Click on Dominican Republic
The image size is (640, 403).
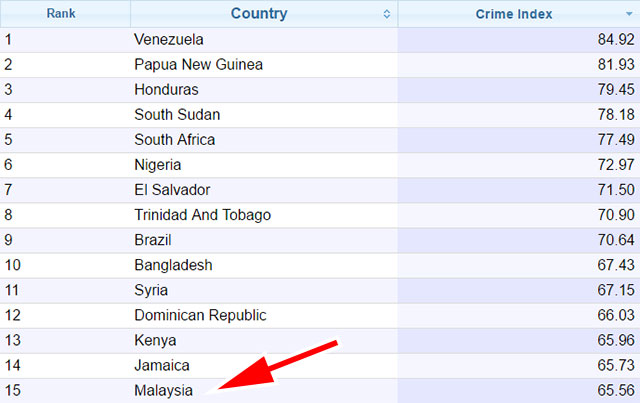(x=200, y=315)
